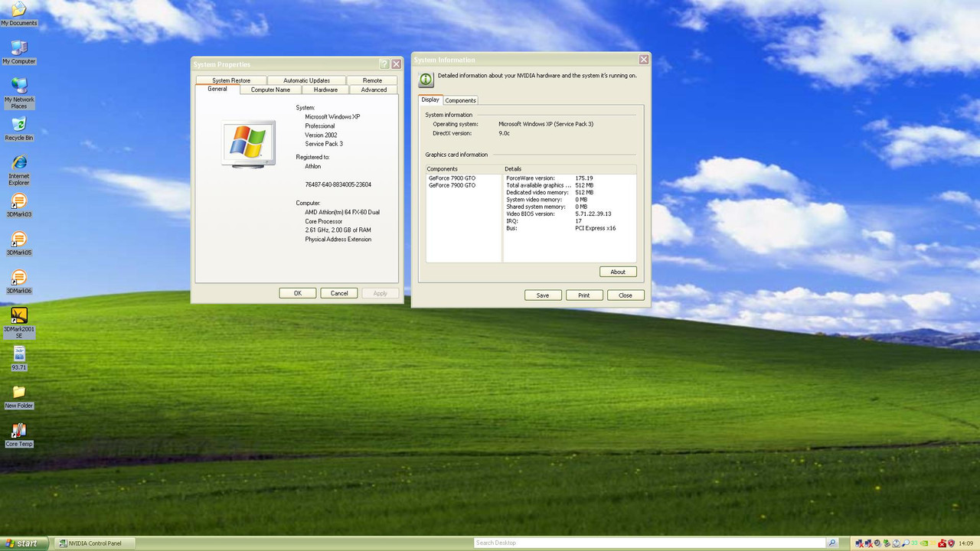Viewport: 980px width, 551px height.
Task: Click Save in System Information
Action: click(543, 295)
